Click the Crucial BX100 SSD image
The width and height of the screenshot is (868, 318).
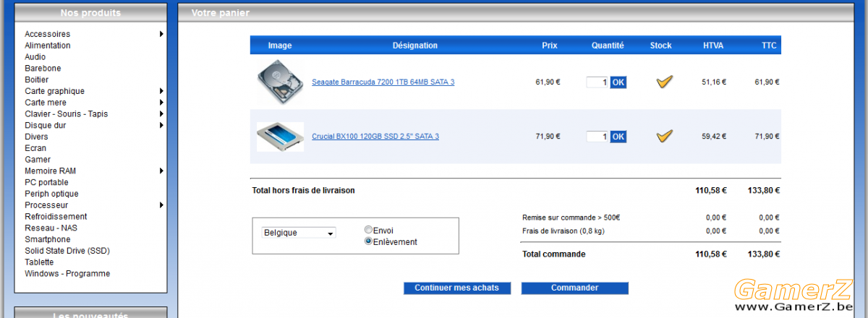coord(279,136)
